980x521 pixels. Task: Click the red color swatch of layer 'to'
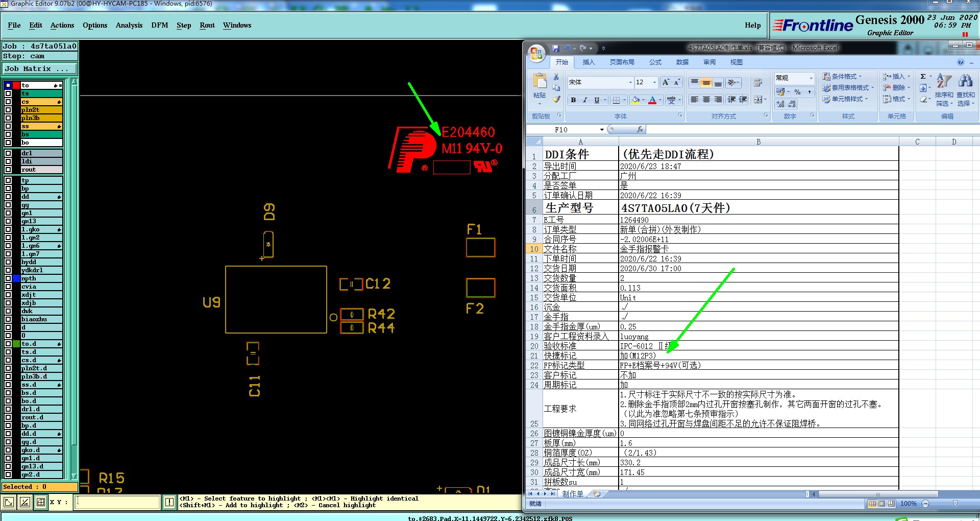[x=16, y=85]
